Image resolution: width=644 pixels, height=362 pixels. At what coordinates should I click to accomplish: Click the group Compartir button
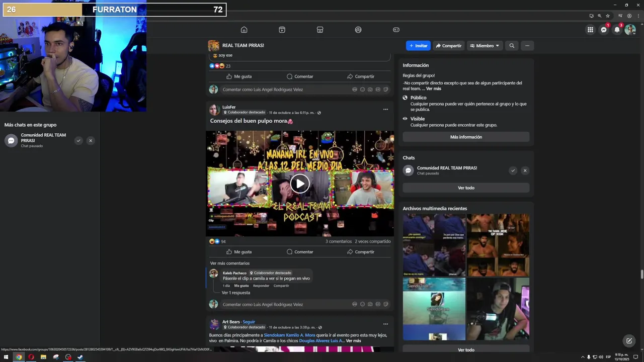448,46
